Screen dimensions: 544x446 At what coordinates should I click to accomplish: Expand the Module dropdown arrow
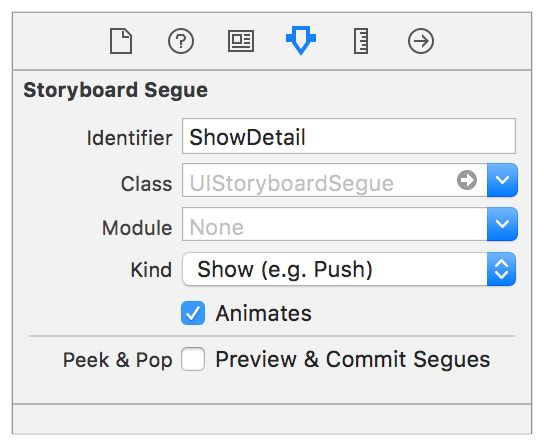click(x=502, y=224)
